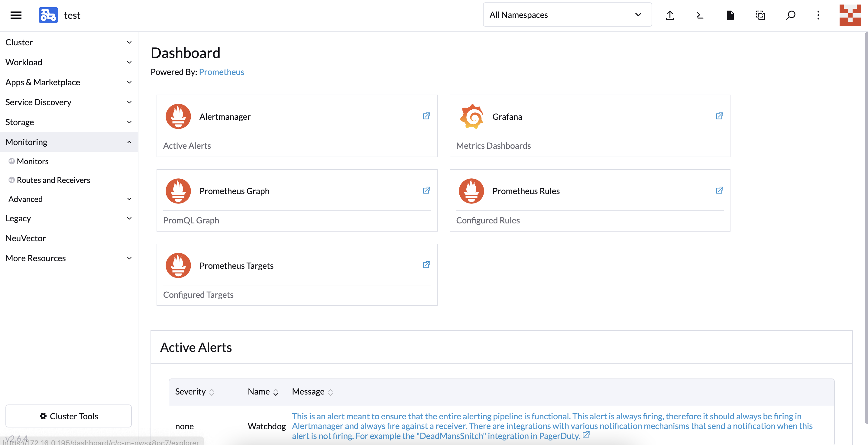Open Routes and Receivers page

pyautogui.click(x=53, y=180)
